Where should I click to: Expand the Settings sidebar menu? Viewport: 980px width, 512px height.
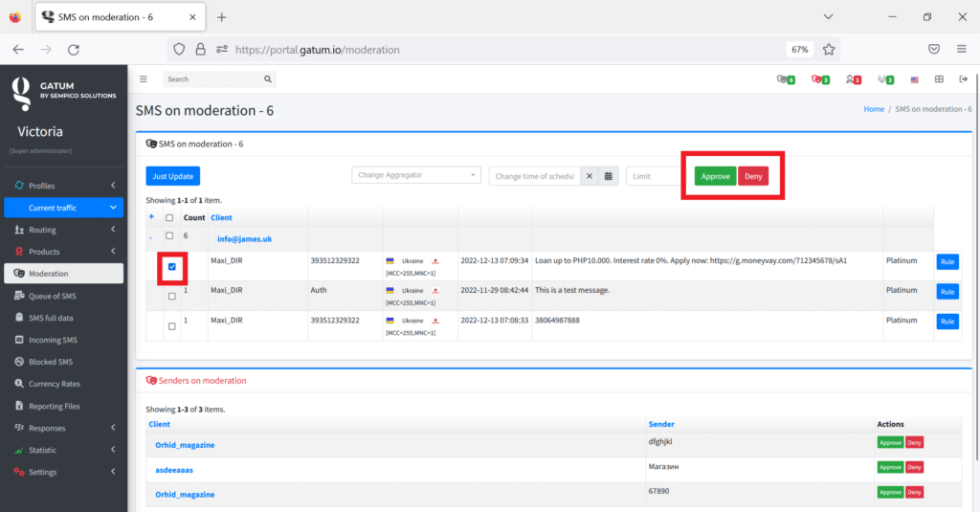tap(64, 472)
